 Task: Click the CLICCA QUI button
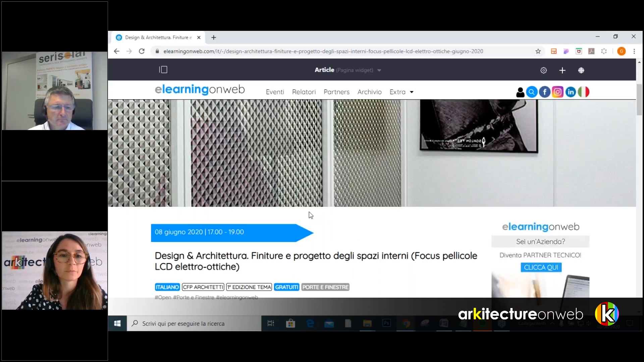[x=541, y=267]
